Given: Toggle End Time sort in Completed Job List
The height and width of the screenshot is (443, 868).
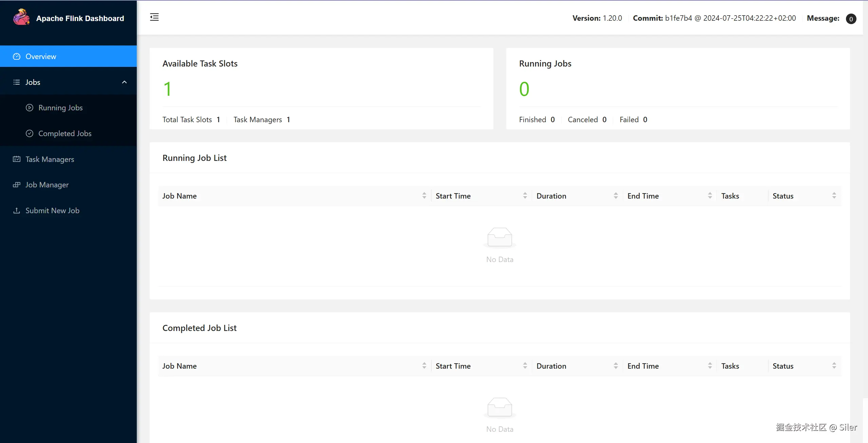Looking at the screenshot, I should coord(710,366).
